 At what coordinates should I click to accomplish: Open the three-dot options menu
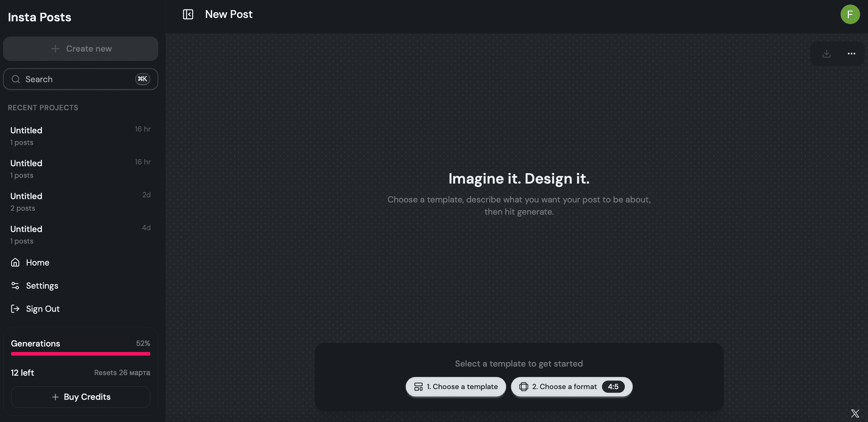point(852,53)
